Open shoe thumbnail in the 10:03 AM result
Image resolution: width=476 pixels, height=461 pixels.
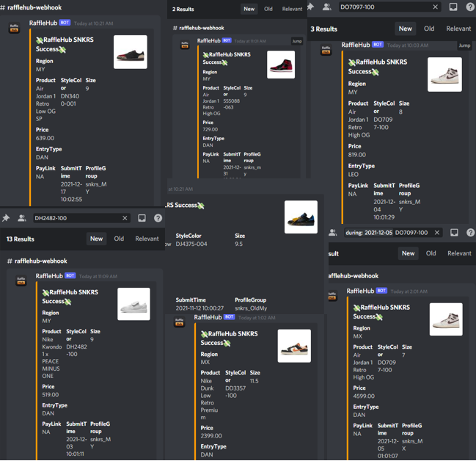444,74
